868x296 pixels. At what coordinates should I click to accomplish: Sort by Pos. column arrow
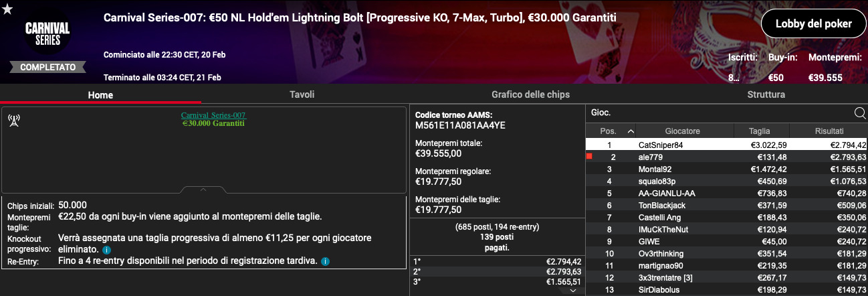click(x=630, y=131)
